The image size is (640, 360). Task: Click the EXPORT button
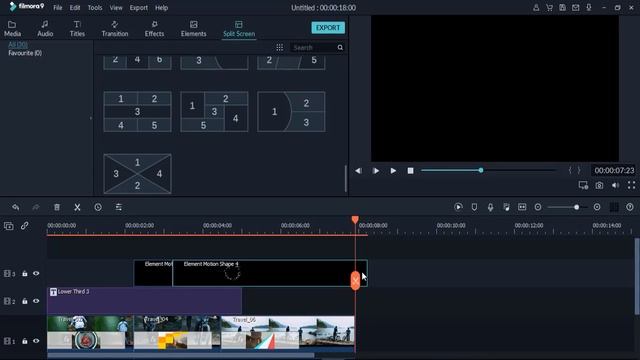[x=328, y=28]
